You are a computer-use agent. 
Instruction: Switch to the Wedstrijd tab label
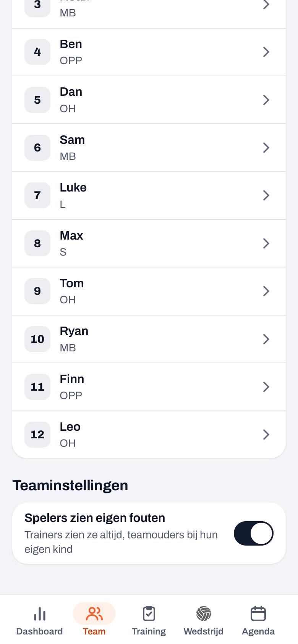pos(204,631)
